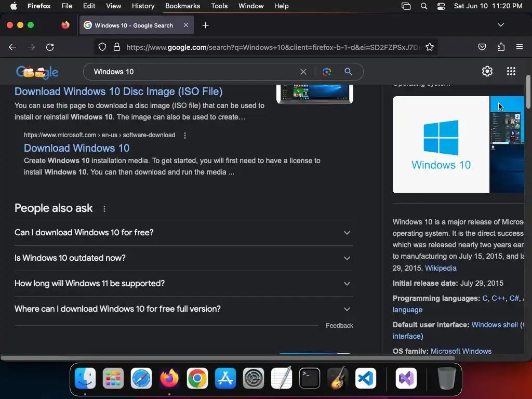Expand "How long will Windows 11 be supported?"
This screenshot has width=532, height=399.
183,284
